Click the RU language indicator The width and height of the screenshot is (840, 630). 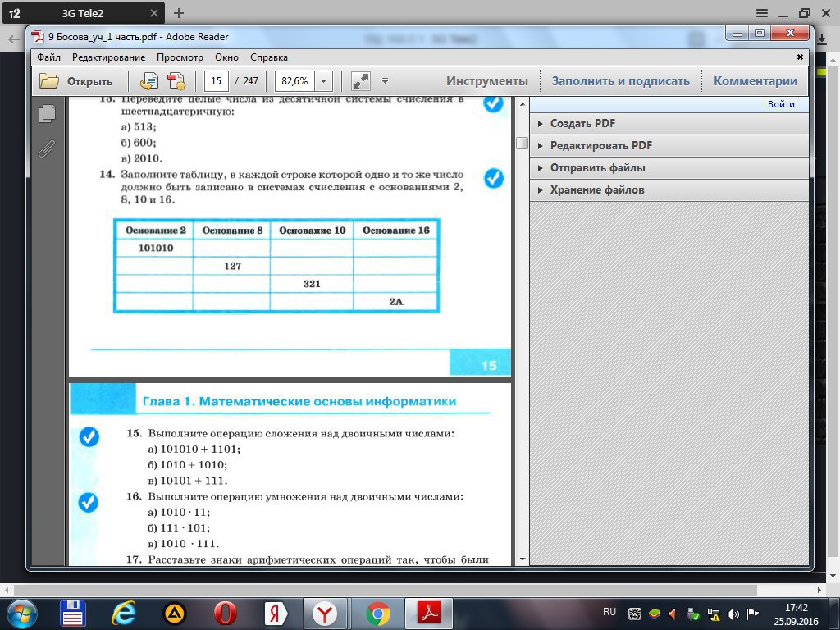[x=609, y=612]
